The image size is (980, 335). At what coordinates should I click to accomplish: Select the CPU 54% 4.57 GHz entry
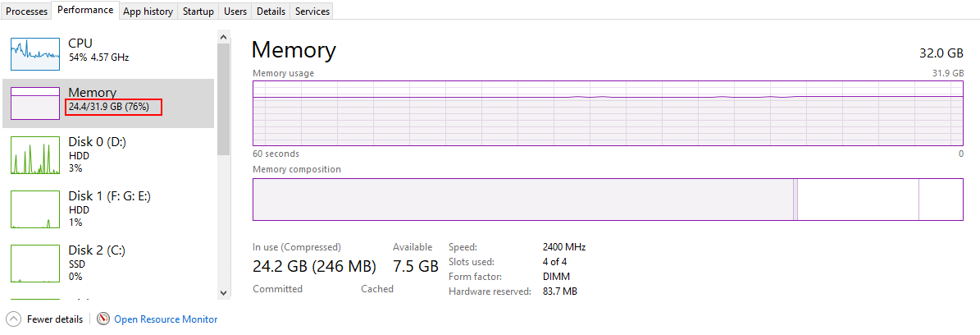pos(98,50)
